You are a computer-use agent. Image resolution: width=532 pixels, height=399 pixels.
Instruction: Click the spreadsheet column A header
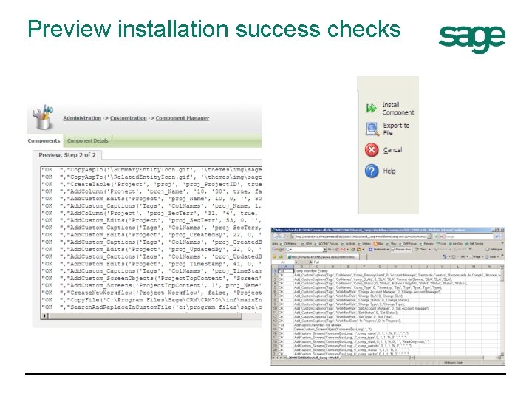[286, 267]
